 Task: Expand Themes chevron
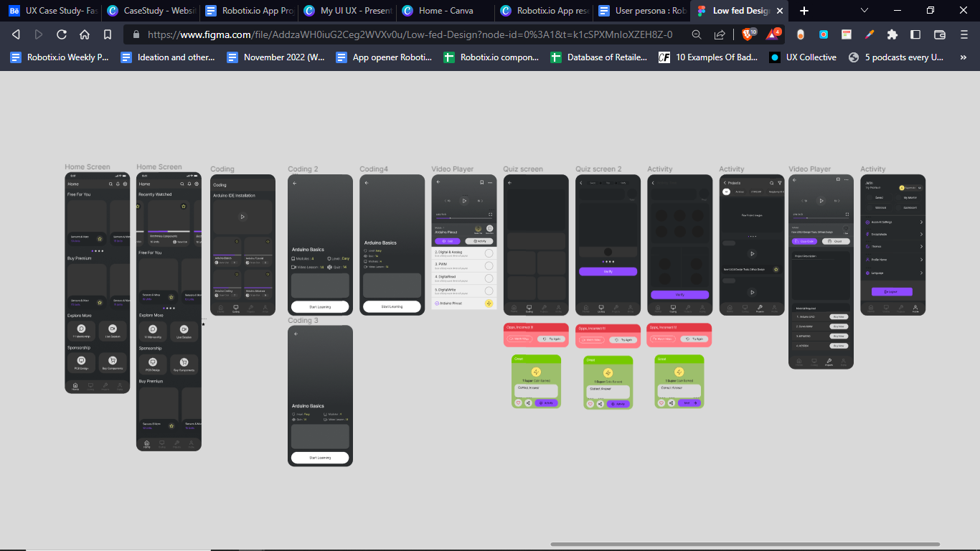point(921,247)
